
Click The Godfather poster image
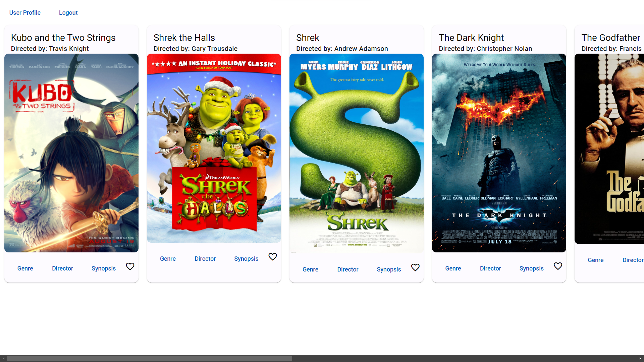click(609, 149)
